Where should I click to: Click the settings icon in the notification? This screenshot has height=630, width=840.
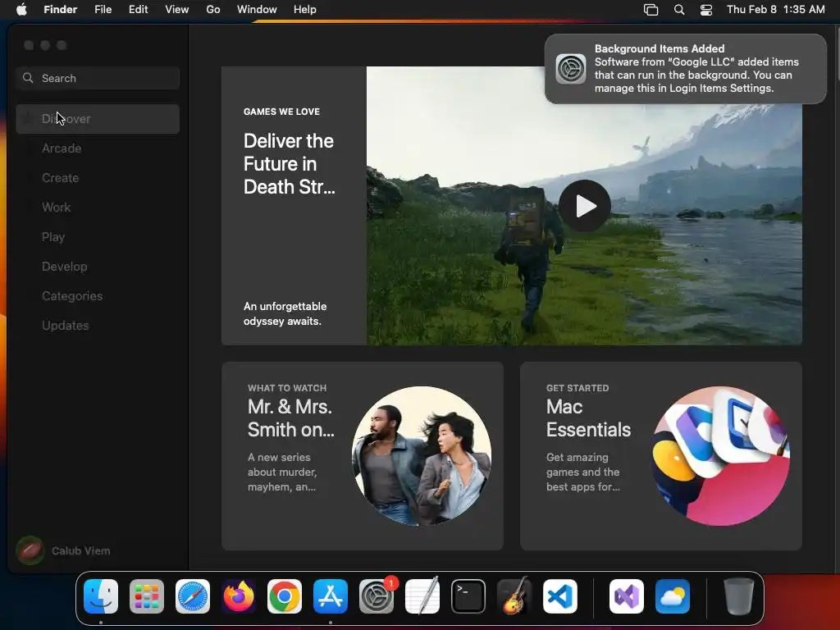point(571,69)
